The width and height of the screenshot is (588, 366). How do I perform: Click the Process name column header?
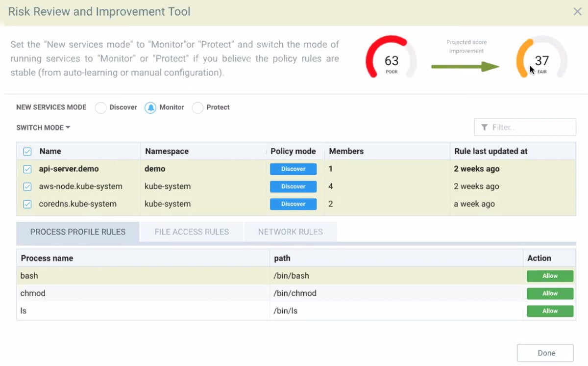click(47, 258)
